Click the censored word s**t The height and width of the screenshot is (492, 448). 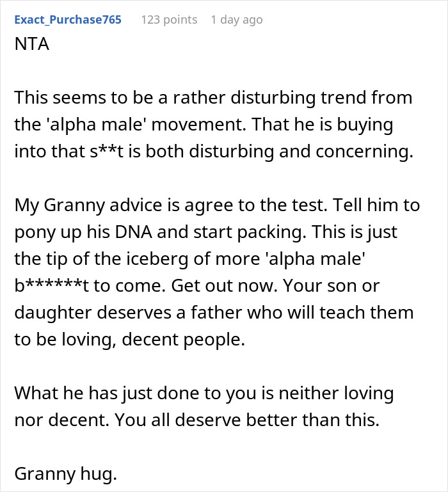point(106,152)
